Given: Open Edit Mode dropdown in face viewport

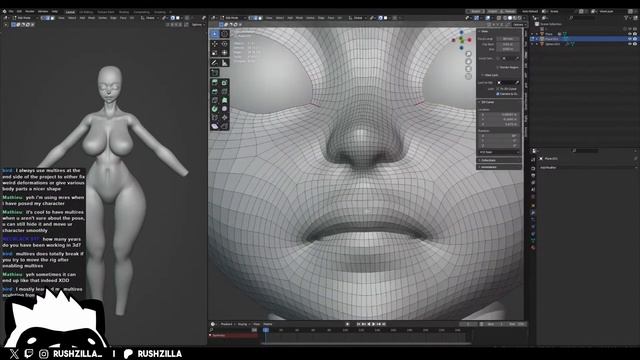Looking at the screenshot, I should pos(233,18).
